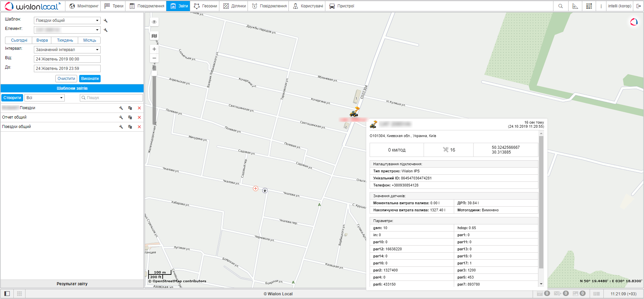Image resolution: width=644 pixels, height=299 pixels.
Task: Switch to the 'Моніторинг' tab
Action: pos(84,6)
